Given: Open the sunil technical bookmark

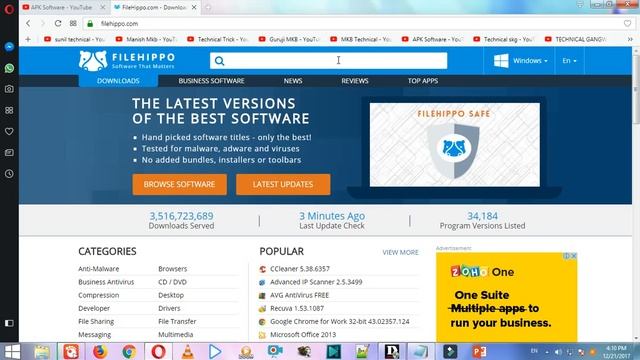Looking at the screenshot, I should tap(75, 39).
